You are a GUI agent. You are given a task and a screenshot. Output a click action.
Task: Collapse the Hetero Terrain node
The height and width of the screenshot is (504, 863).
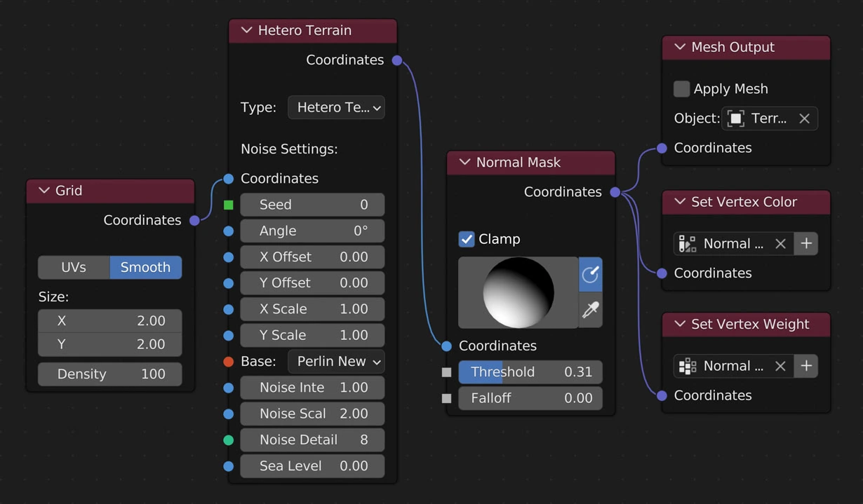[246, 30]
